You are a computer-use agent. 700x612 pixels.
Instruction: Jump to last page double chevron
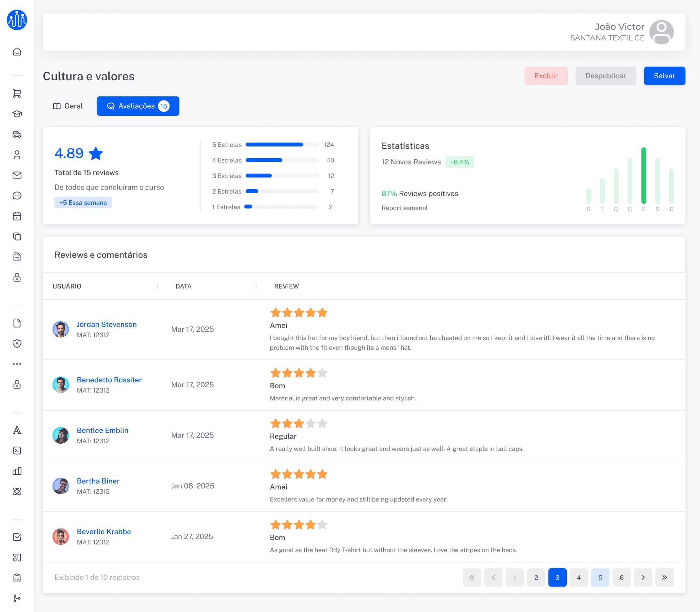[x=664, y=577]
